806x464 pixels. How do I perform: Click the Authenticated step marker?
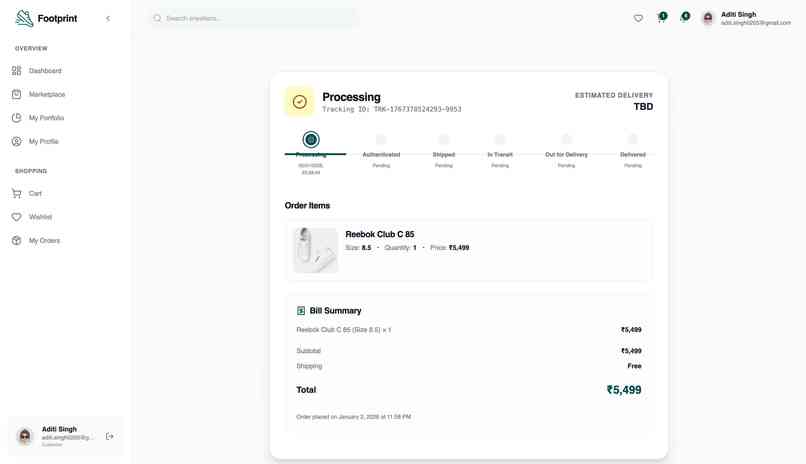(381, 139)
